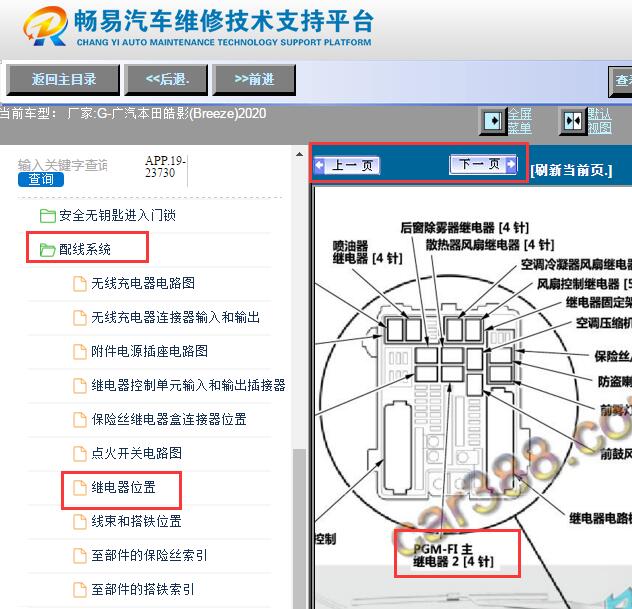Click the left arrow on 上一页
632x609 pixels.
click(320, 165)
